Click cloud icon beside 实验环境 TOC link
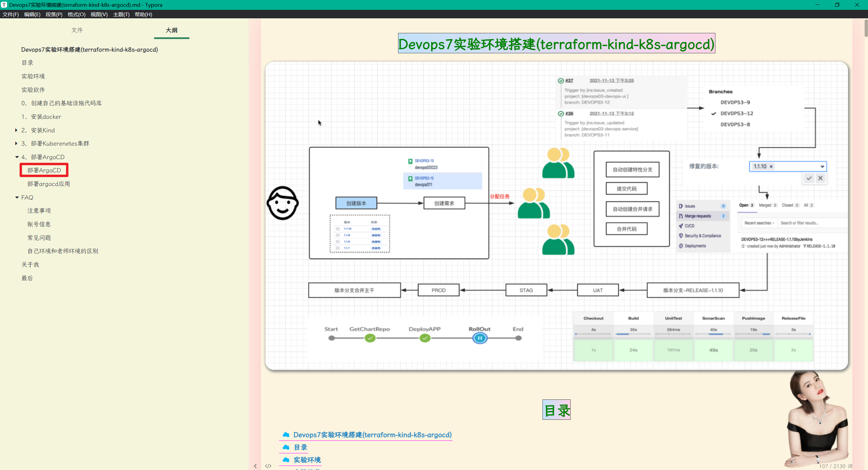Viewport: 868px width, 470px height. coord(286,460)
